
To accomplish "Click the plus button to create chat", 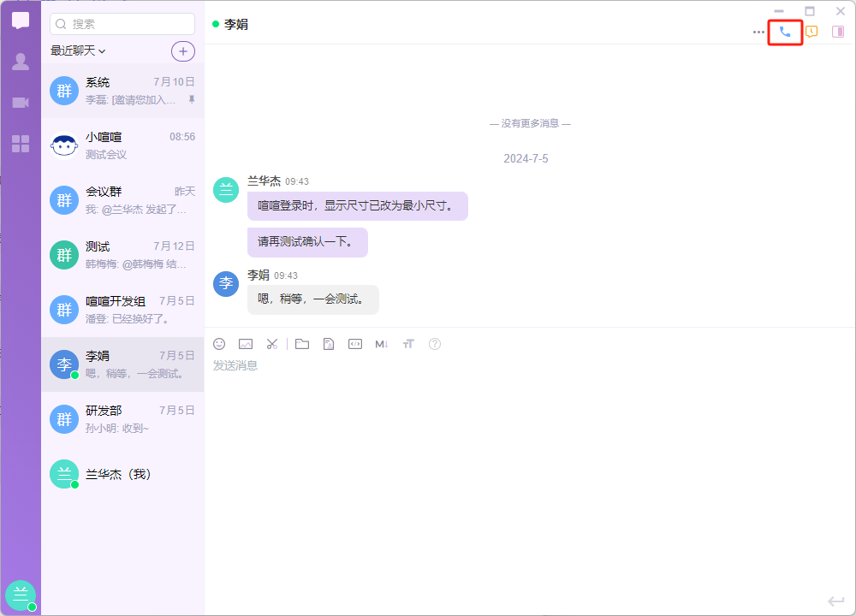I will pos(183,51).
